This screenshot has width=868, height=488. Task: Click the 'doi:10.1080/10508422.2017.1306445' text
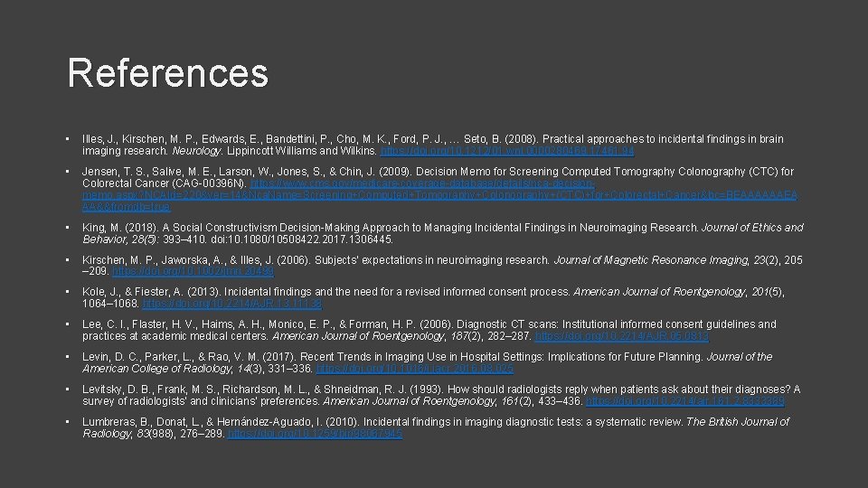(x=302, y=239)
